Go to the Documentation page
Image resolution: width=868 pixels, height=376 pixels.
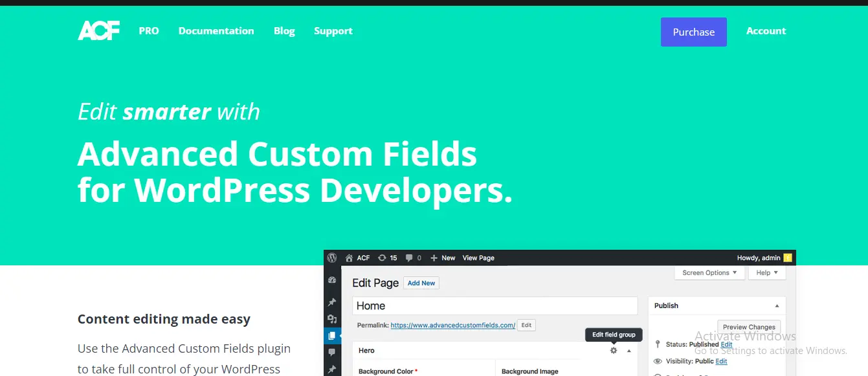tap(216, 31)
